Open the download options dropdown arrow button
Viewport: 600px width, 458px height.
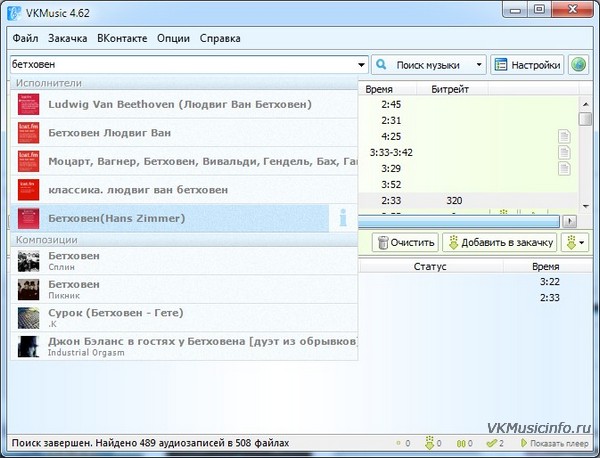tap(575, 242)
